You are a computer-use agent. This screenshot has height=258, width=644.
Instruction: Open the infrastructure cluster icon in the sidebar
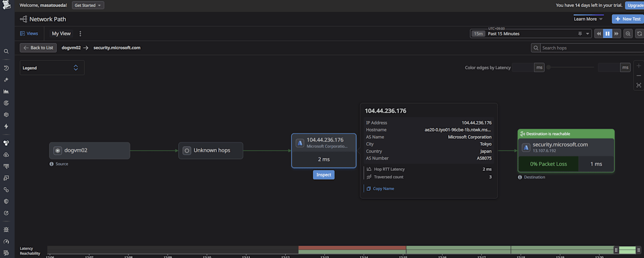[6, 143]
